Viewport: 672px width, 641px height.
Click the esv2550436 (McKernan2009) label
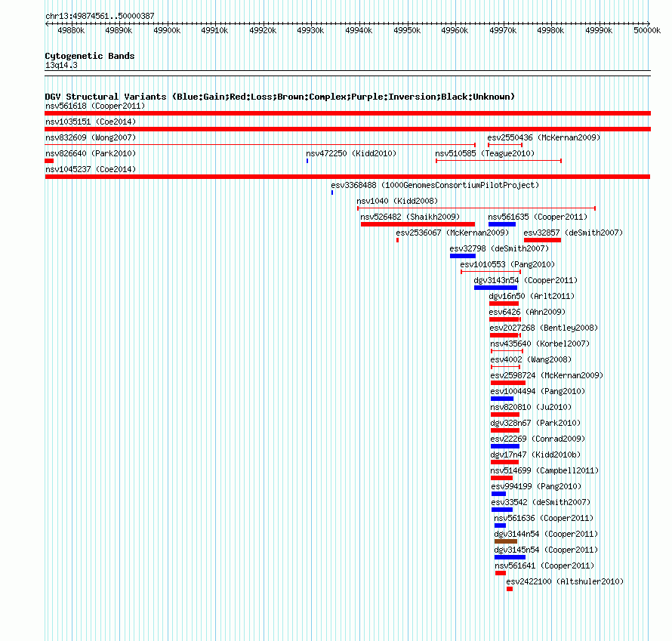coord(544,137)
